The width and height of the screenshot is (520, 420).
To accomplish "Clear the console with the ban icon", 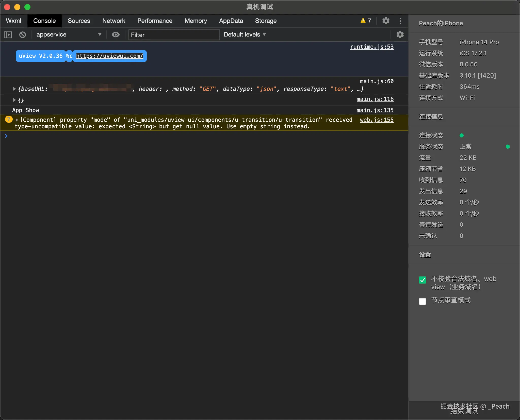I will pyautogui.click(x=23, y=34).
